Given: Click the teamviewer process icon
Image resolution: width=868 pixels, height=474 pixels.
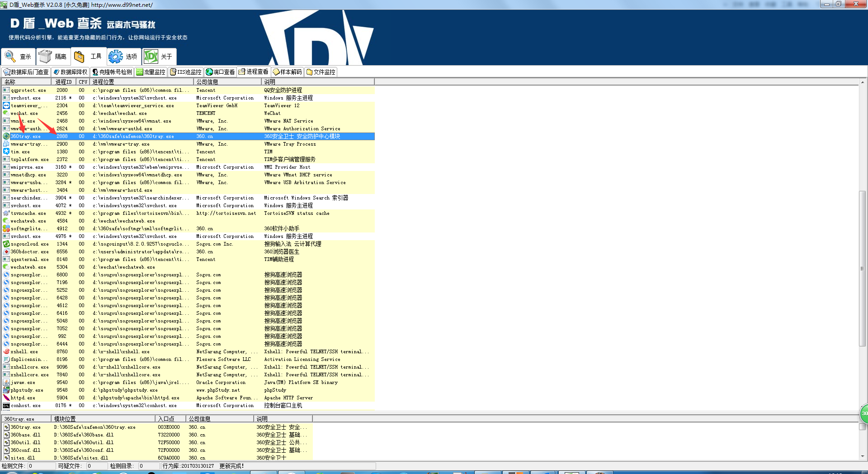Looking at the screenshot, I should tap(6, 105).
